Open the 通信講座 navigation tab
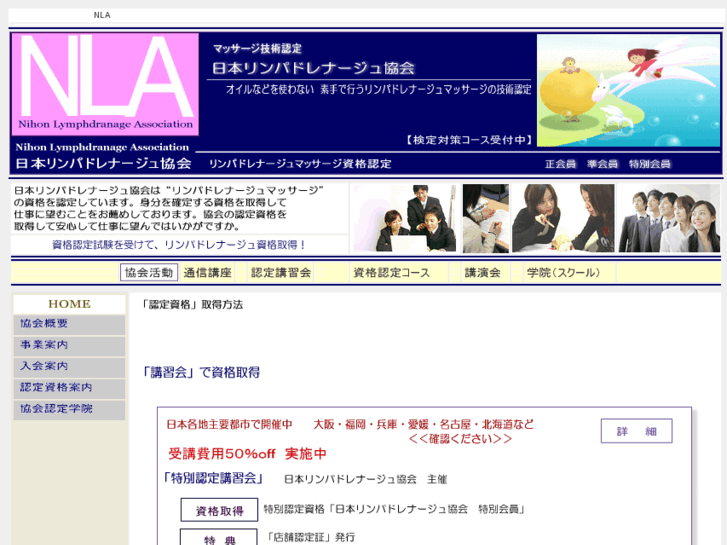This screenshot has width=727, height=545. (x=207, y=273)
